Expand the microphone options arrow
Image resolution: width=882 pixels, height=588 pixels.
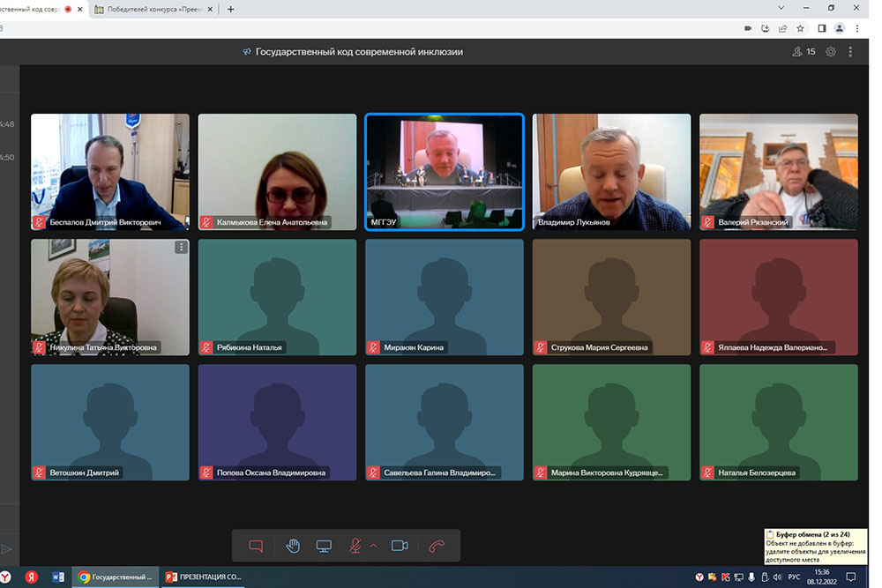tap(373, 546)
